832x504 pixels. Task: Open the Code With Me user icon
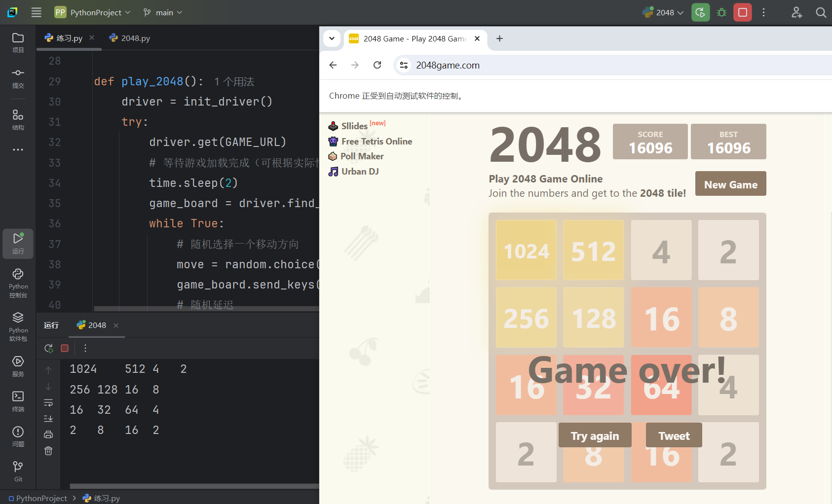796,12
